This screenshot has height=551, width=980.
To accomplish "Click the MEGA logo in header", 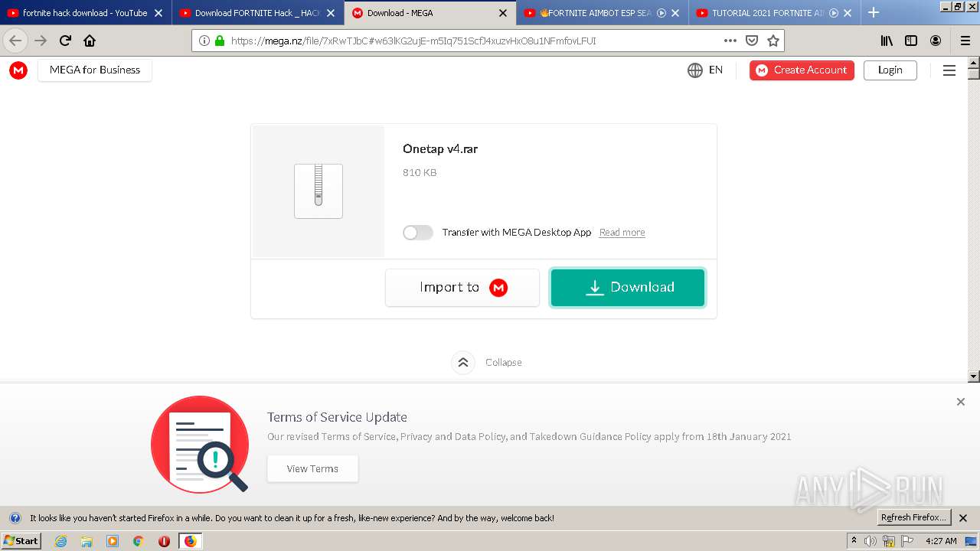I will tap(18, 70).
